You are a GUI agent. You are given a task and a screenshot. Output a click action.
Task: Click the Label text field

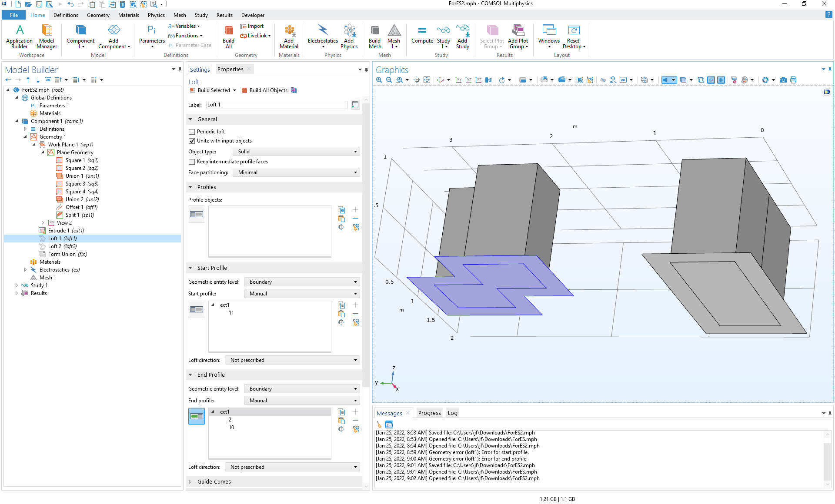[x=276, y=105]
